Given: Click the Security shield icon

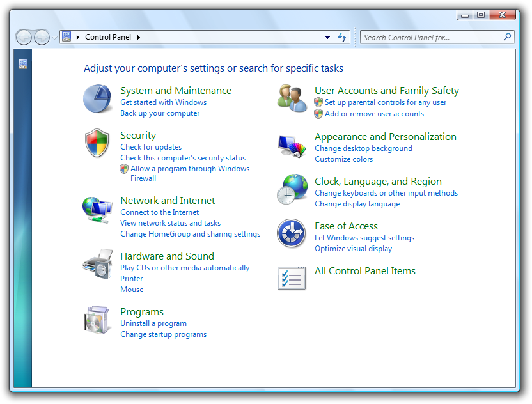Looking at the screenshot, I should (97, 143).
